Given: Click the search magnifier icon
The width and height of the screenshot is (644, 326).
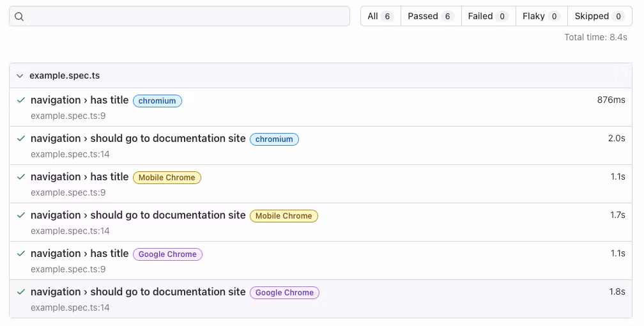Looking at the screenshot, I should pos(19,17).
